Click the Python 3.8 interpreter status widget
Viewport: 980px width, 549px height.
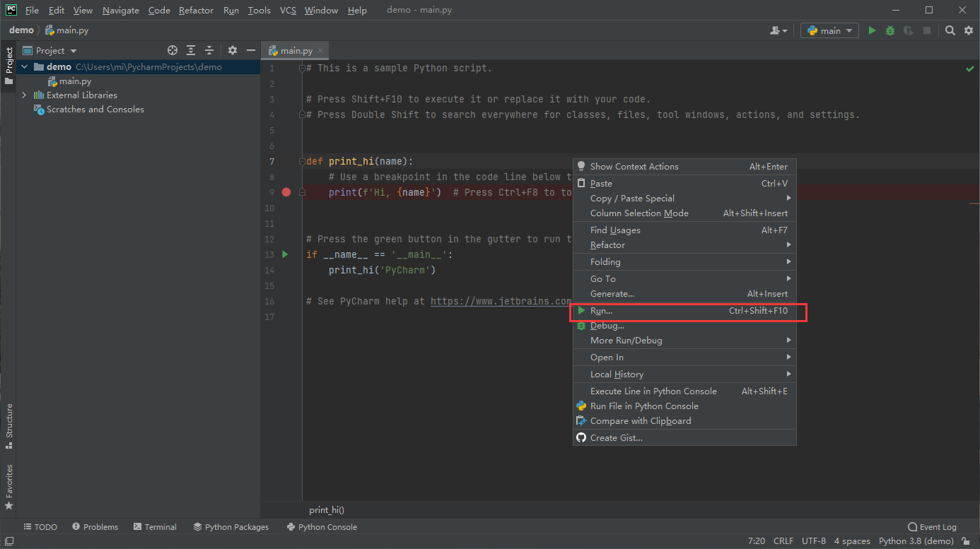(916, 541)
